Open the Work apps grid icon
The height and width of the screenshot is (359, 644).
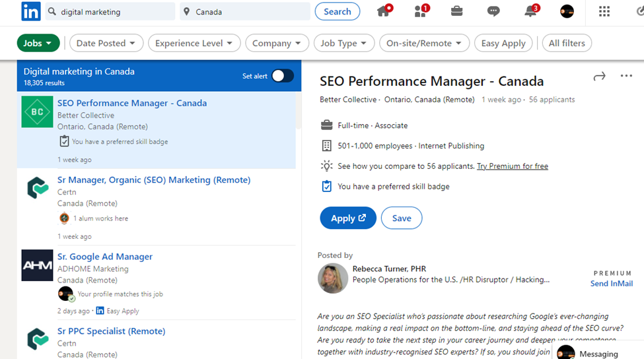tap(604, 11)
